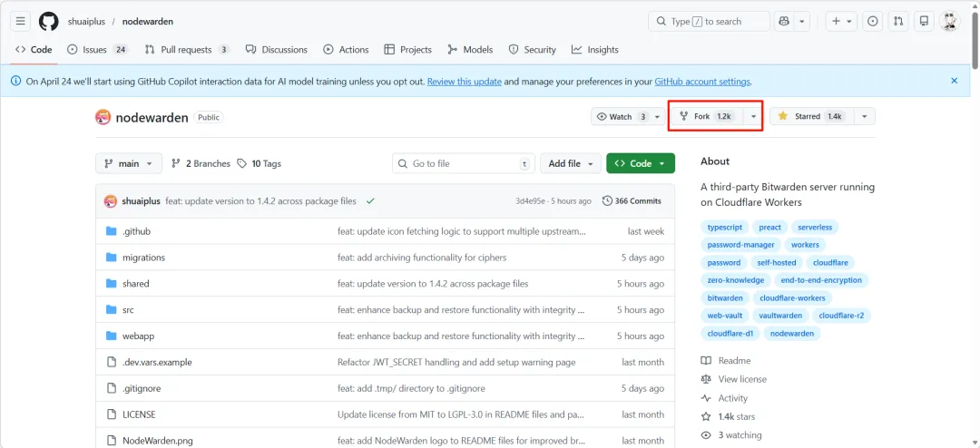Viewport: 980px width, 448px height.
Task: Open the hamburger navigation menu
Action: coord(21,21)
